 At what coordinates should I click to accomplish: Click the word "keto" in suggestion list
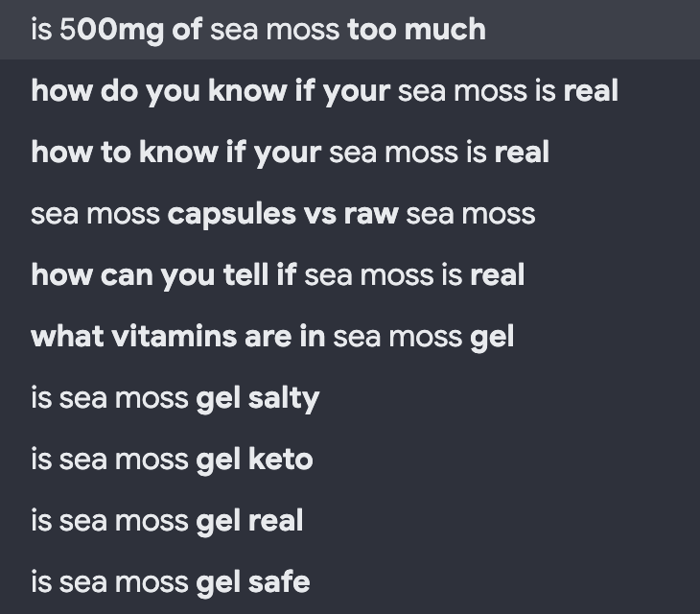[281, 460]
